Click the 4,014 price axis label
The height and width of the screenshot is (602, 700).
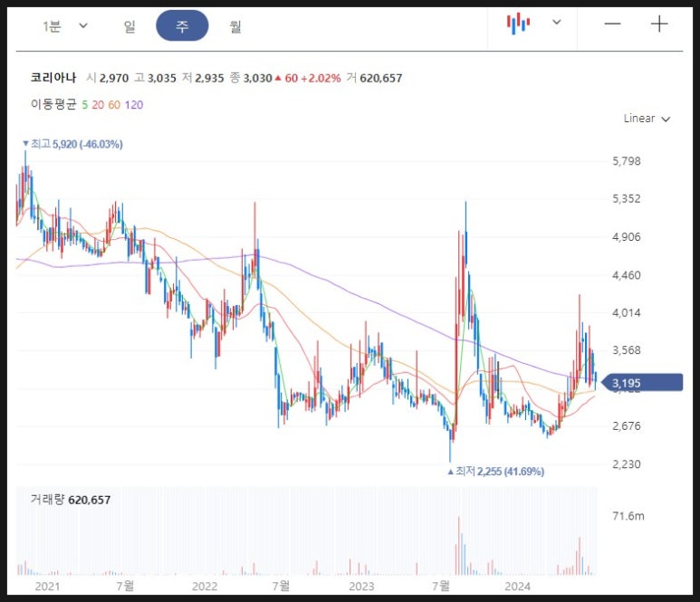click(627, 312)
